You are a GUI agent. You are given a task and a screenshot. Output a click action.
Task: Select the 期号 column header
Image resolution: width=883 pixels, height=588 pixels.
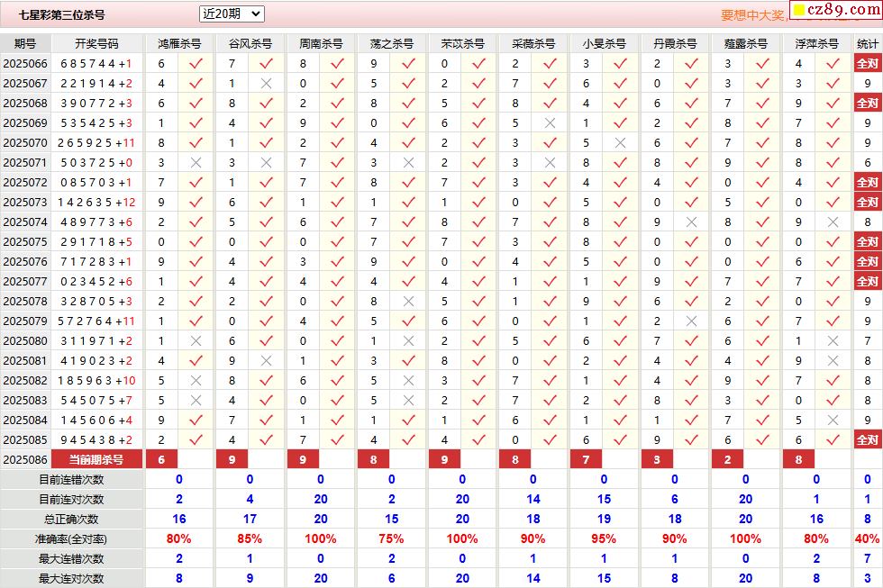[x=25, y=44]
